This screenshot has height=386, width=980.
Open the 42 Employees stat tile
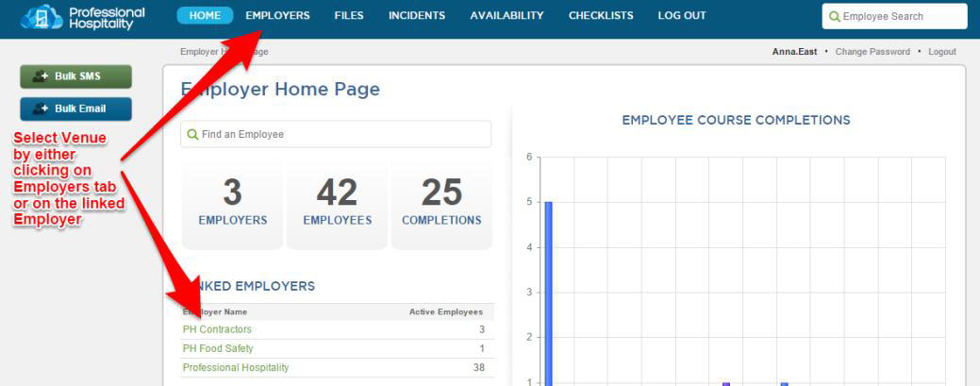coord(337,203)
